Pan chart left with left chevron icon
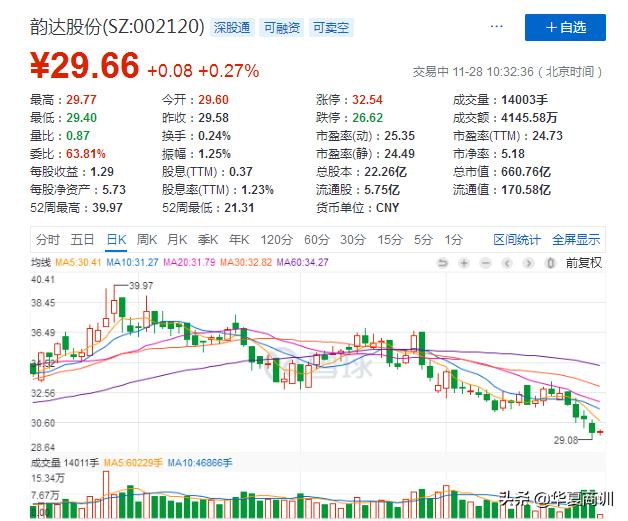 coord(507,263)
